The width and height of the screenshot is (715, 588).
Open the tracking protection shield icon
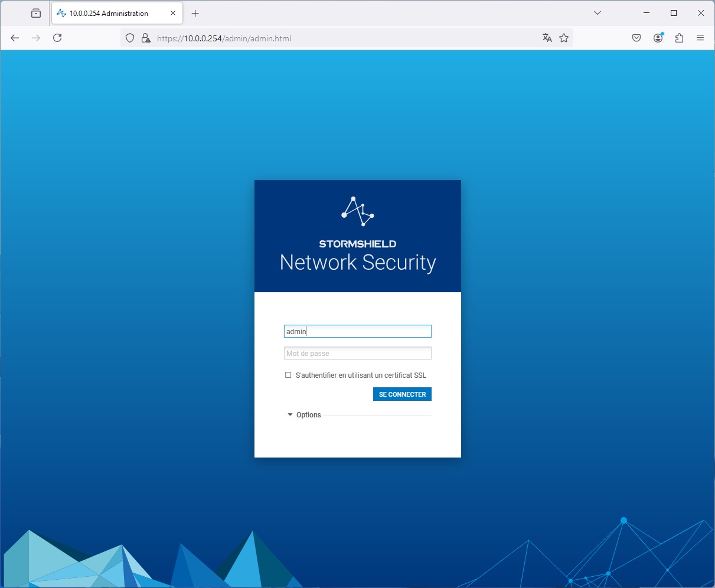click(x=130, y=38)
